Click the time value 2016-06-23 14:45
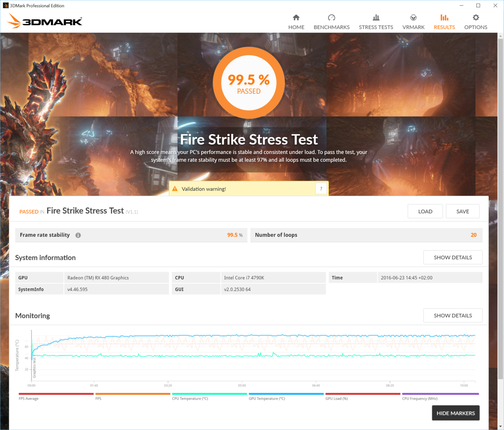 [407, 278]
